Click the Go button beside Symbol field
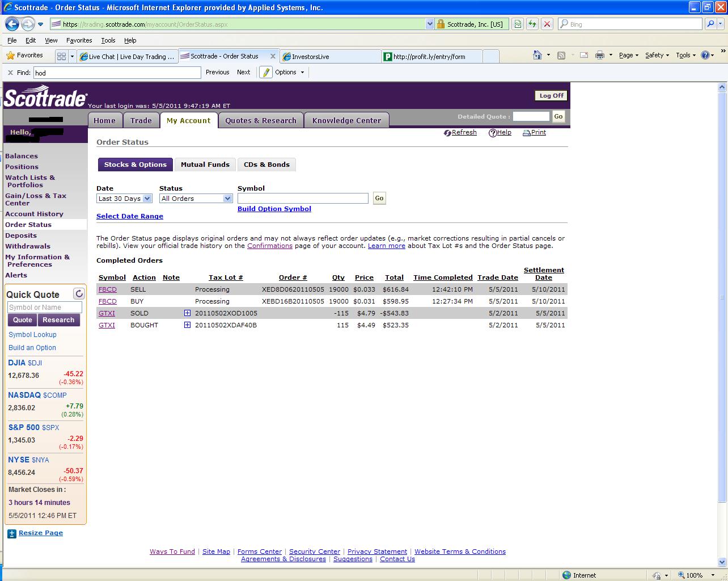The height and width of the screenshot is (581, 728). pyautogui.click(x=379, y=198)
